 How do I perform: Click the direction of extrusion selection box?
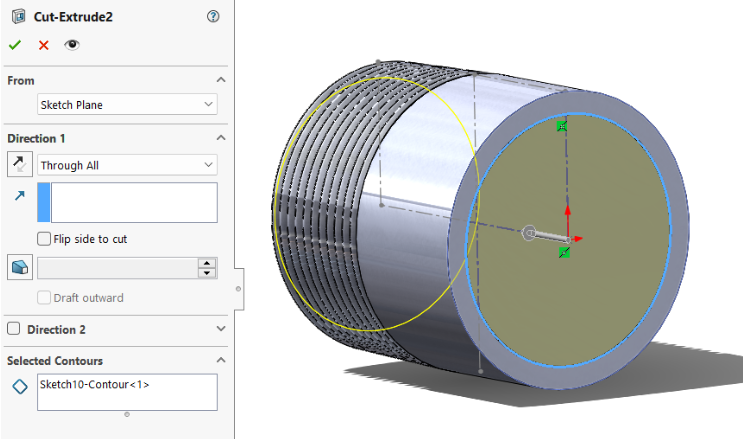pyautogui.click(x=133, y=202)
